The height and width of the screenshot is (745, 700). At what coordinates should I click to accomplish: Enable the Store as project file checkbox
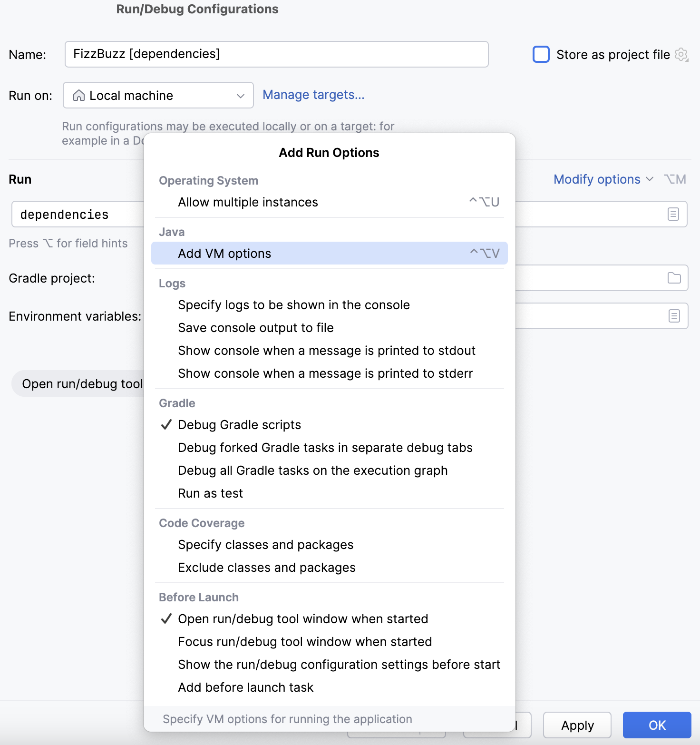541,55
